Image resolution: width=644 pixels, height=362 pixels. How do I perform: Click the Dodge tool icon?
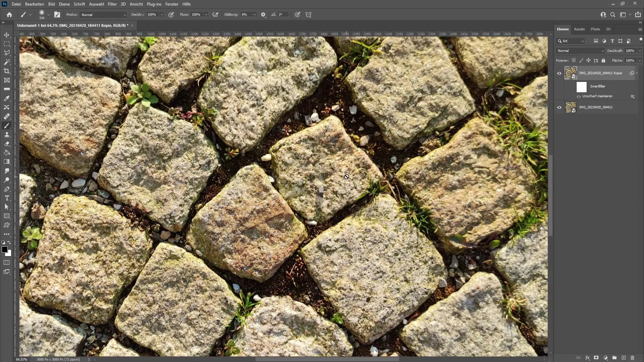[x=7, y=180]
